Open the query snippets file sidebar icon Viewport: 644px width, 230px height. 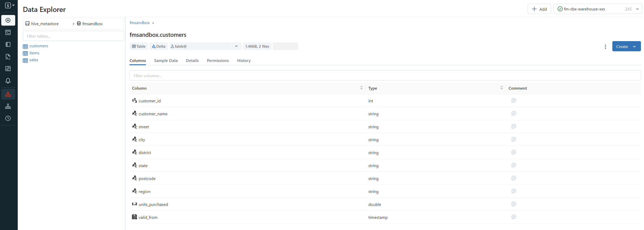pyautogui.click(x=8, y=57)
